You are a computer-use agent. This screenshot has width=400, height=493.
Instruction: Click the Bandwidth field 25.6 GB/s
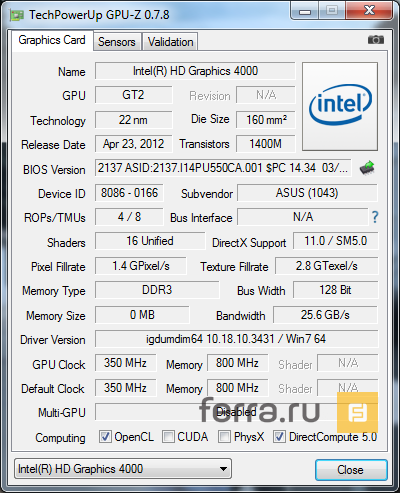coord(325,315)
